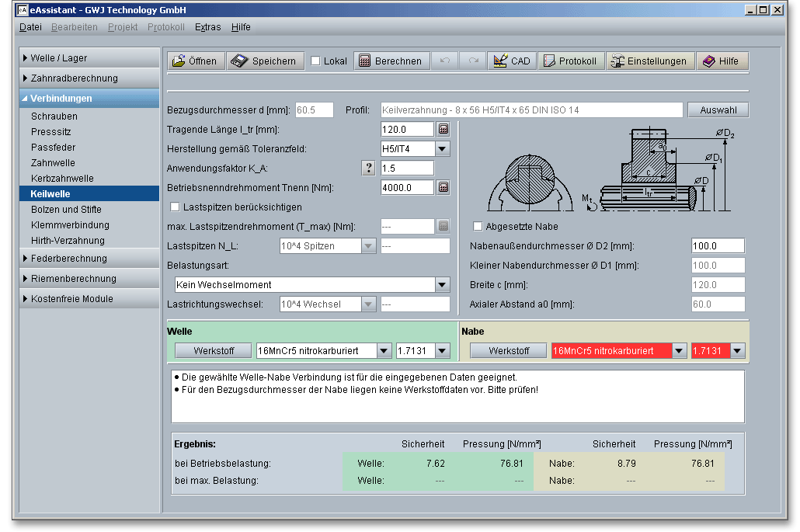This screenshot has width=800, height=532.
Task: Check Lastspitzen berücksichtigen option
Action: pos(175,207)
